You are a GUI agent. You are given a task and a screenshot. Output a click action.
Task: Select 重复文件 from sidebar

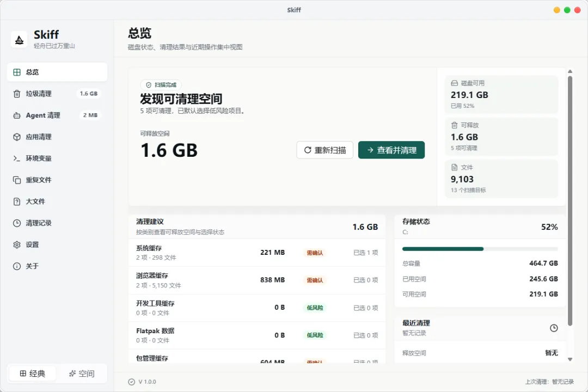click(57, 180)
